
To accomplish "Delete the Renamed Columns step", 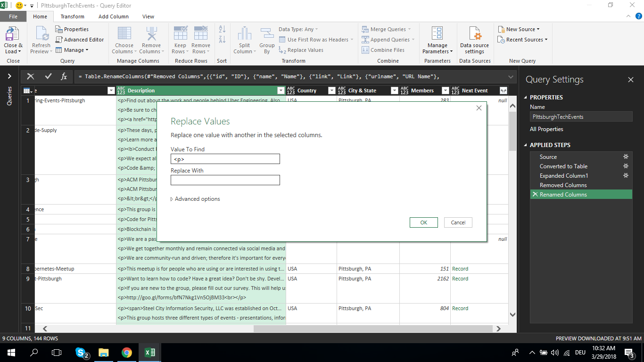I will [x=536, y=194].
